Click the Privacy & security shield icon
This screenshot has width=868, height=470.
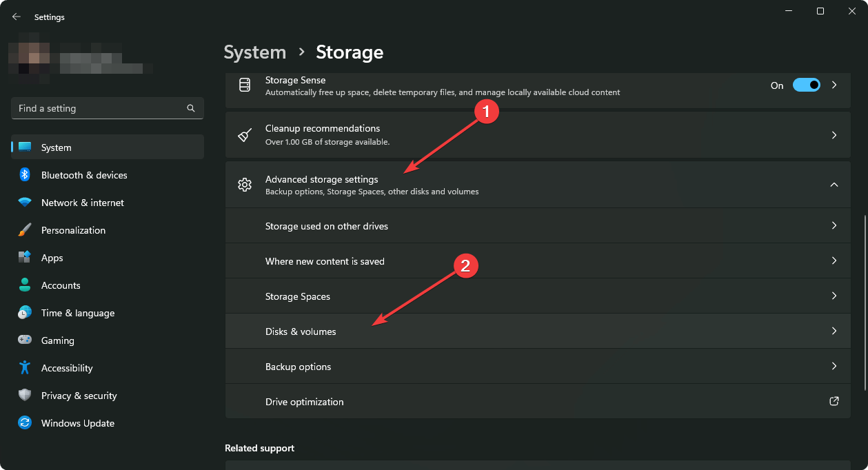[25, 396]
